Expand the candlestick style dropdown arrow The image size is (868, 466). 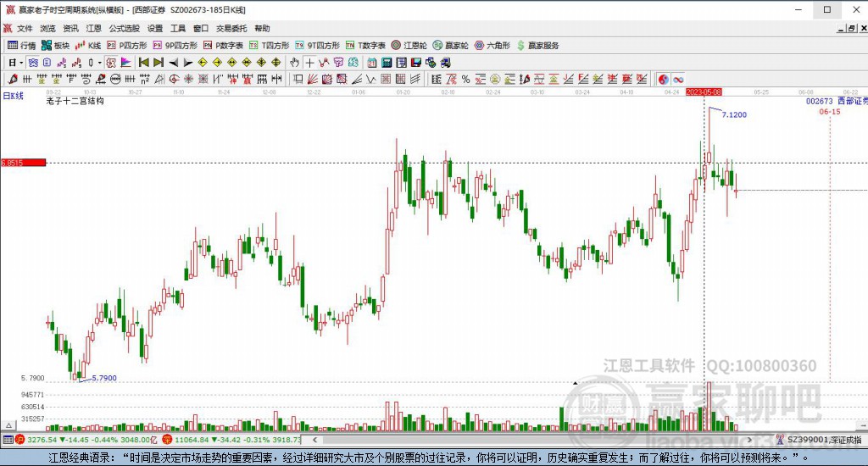[100, 63]
